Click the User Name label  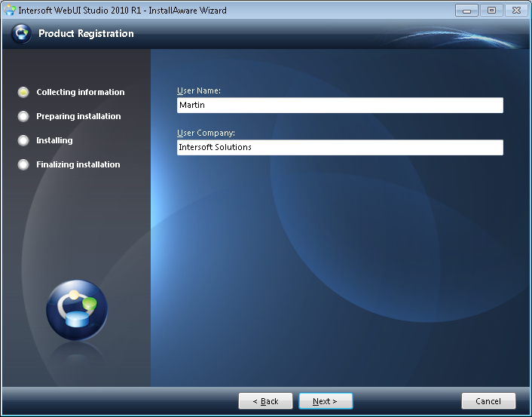tap(198, 90)
